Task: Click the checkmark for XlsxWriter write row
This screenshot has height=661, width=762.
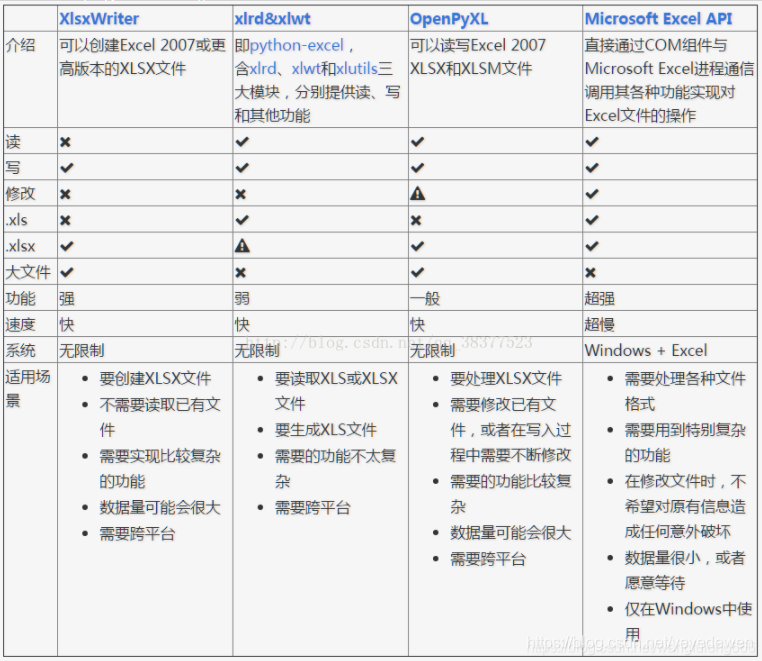Action: tap(67, 168)
